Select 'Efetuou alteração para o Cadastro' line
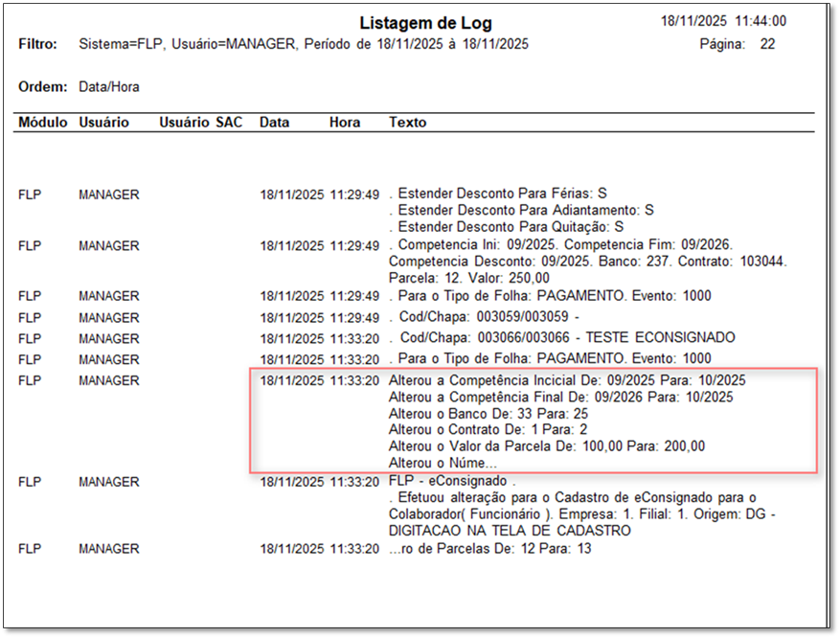This screenshot has height=638, width=840. [573, 497]
